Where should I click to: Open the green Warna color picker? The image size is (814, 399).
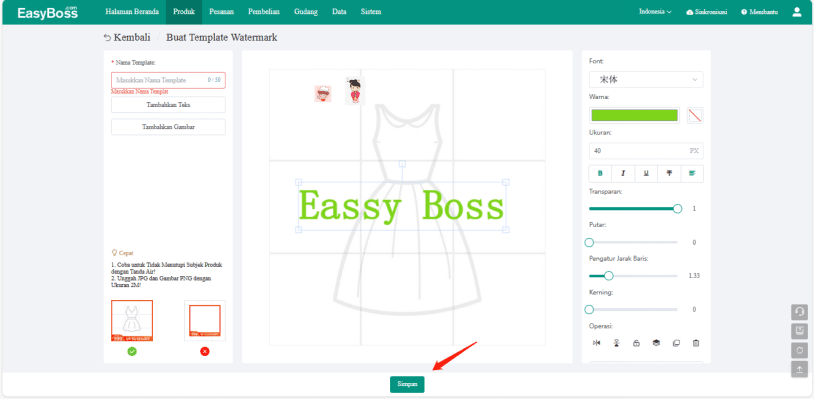[x=634, y=115]
